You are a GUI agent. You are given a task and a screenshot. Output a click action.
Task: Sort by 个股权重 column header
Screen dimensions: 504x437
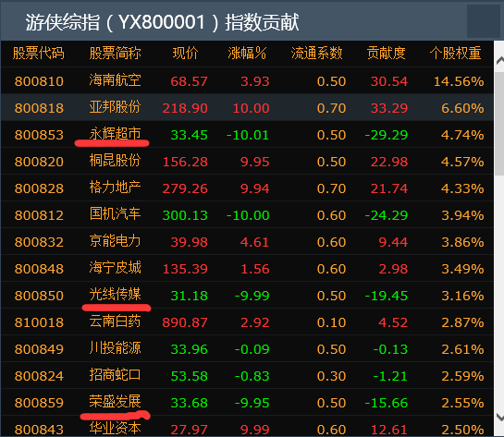[456, 54]
